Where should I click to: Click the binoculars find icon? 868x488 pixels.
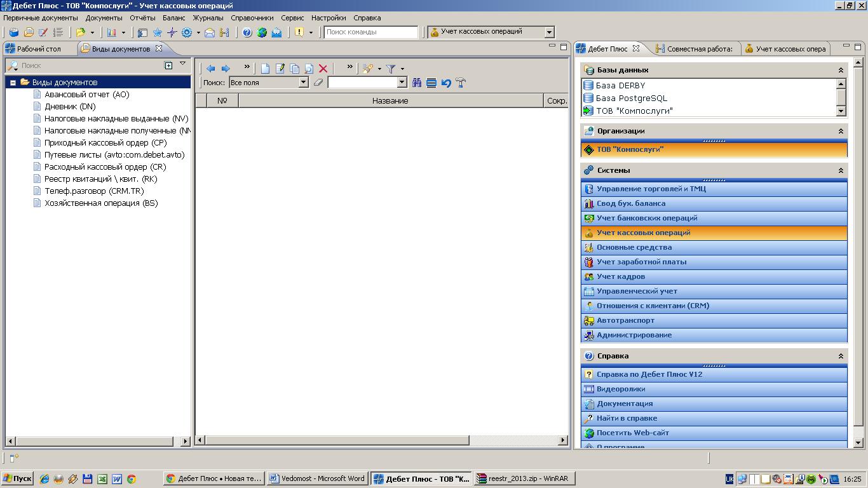pos(417,83)
